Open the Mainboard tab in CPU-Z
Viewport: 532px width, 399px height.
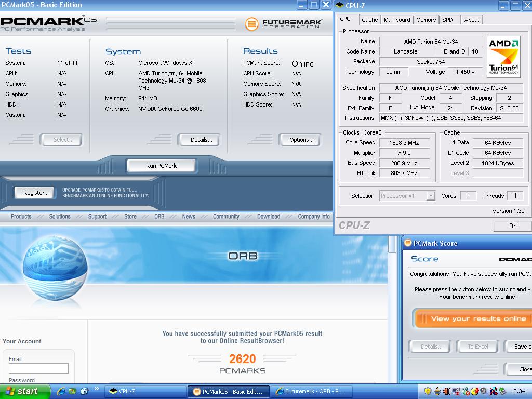pos(397,20)
